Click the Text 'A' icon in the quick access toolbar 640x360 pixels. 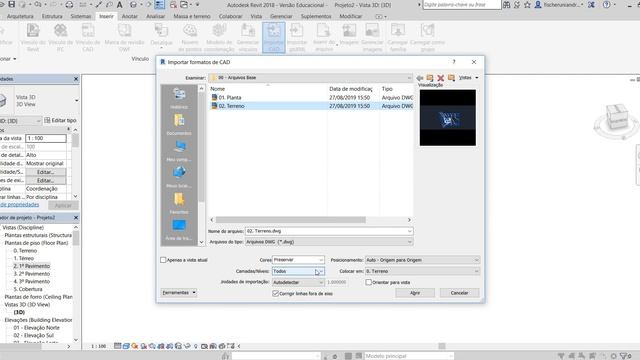tap(120, 5)
